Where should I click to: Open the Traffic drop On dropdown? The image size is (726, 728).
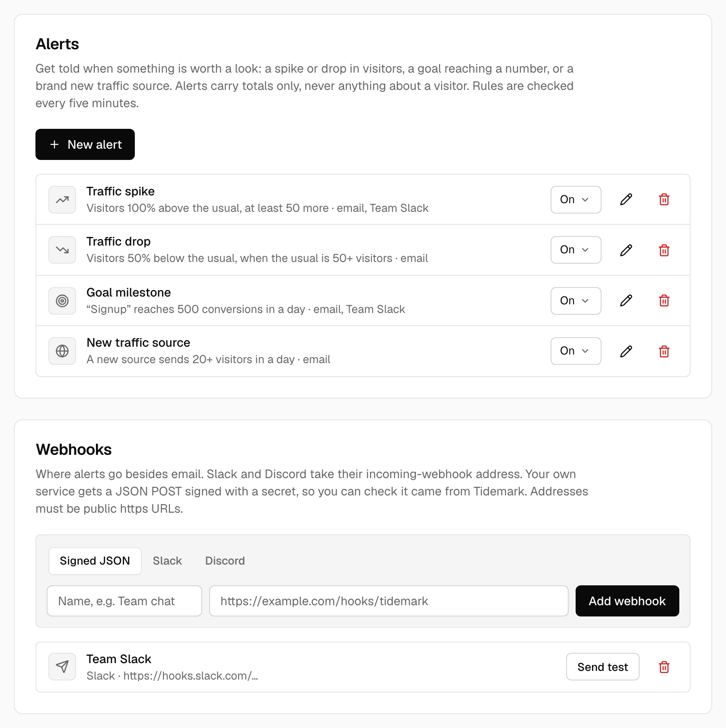click(576, 250)
